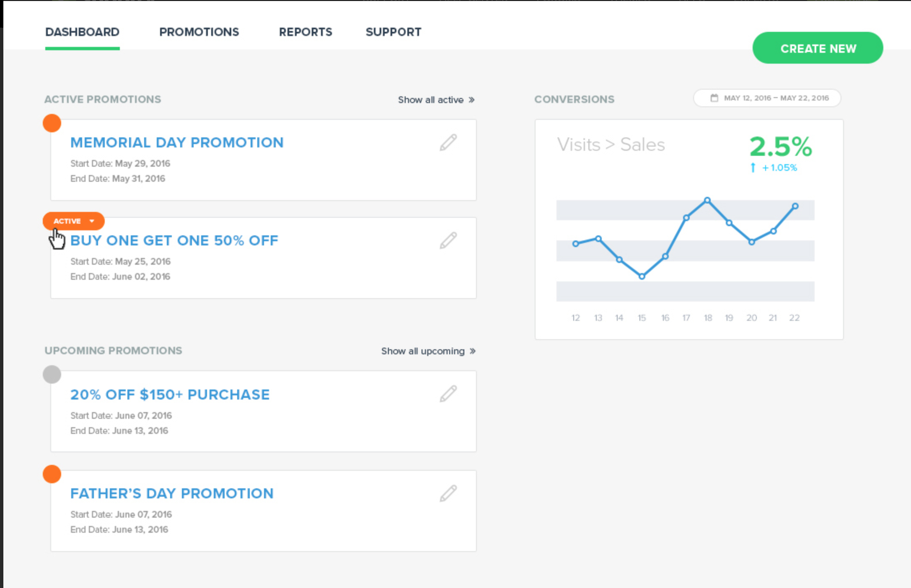Open the May 12 – May 22 date picker

point(767,98)
